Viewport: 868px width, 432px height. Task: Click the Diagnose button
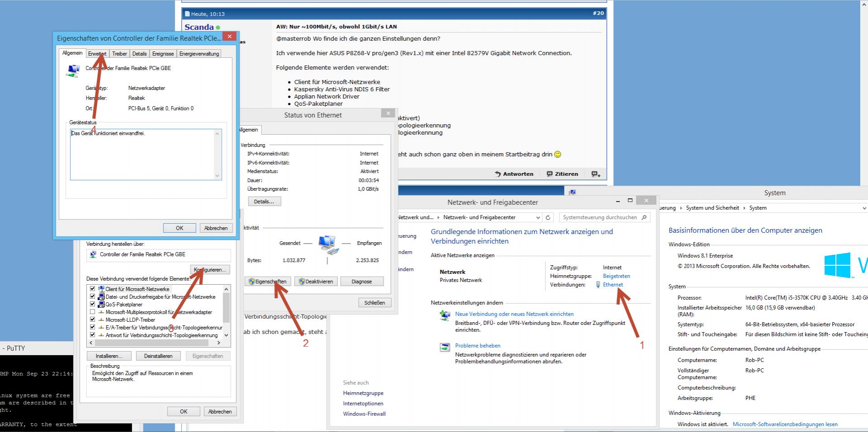click(362, 282)
